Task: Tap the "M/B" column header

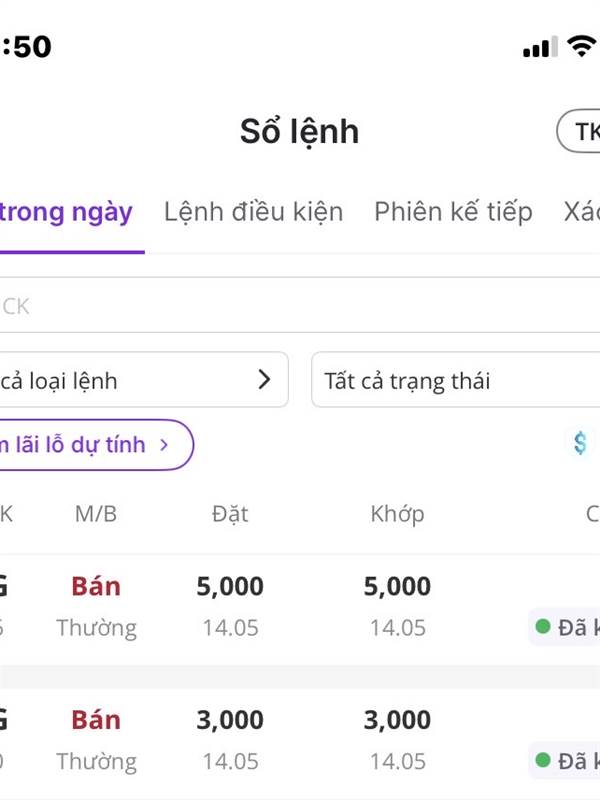Action: pos(96,514)
